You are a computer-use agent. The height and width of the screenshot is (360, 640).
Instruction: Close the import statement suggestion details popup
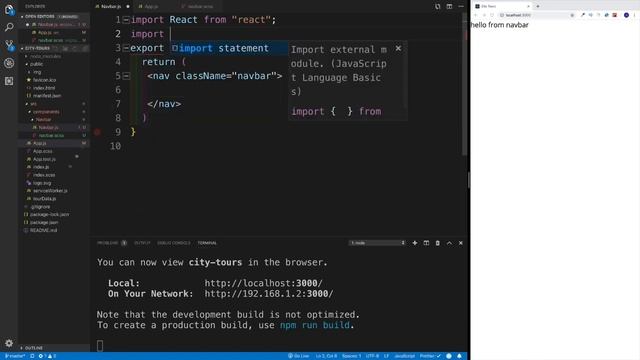pyautogui.click(x=398, y=49)
